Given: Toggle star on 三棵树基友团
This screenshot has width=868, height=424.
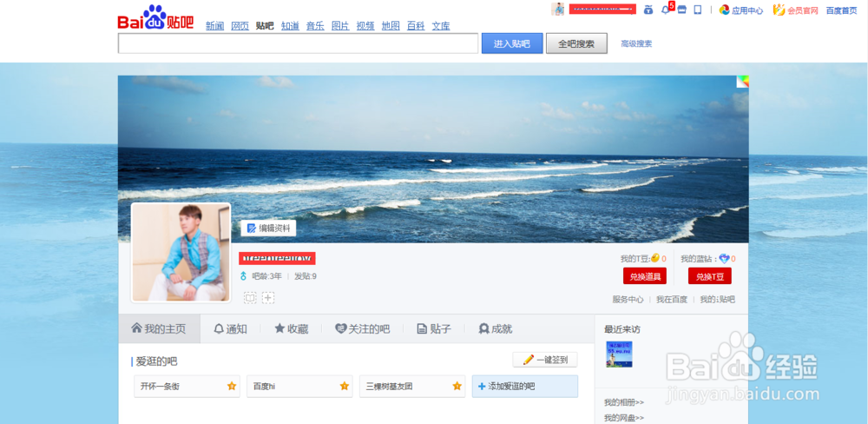Looking at the screenshot, I should 457,386.
